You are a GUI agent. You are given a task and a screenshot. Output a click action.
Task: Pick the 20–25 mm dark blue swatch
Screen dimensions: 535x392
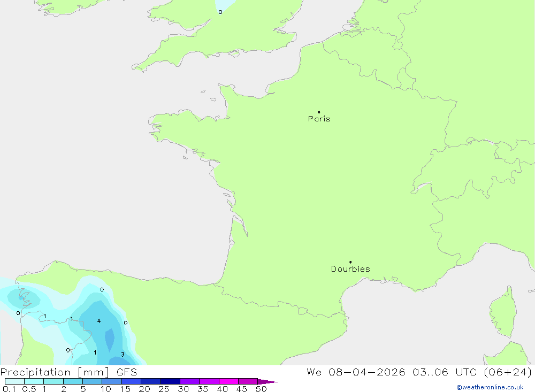pos(151,381)
